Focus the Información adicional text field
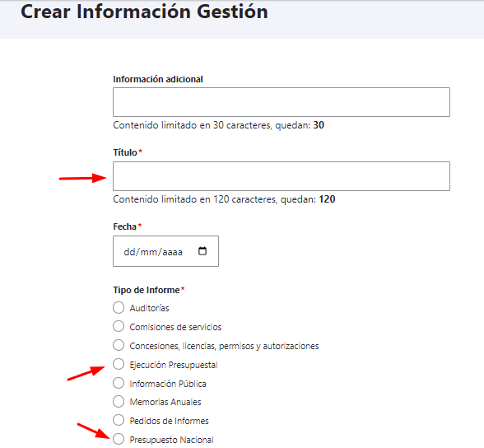This screenshot has height=448, width=484. point(282,102)
